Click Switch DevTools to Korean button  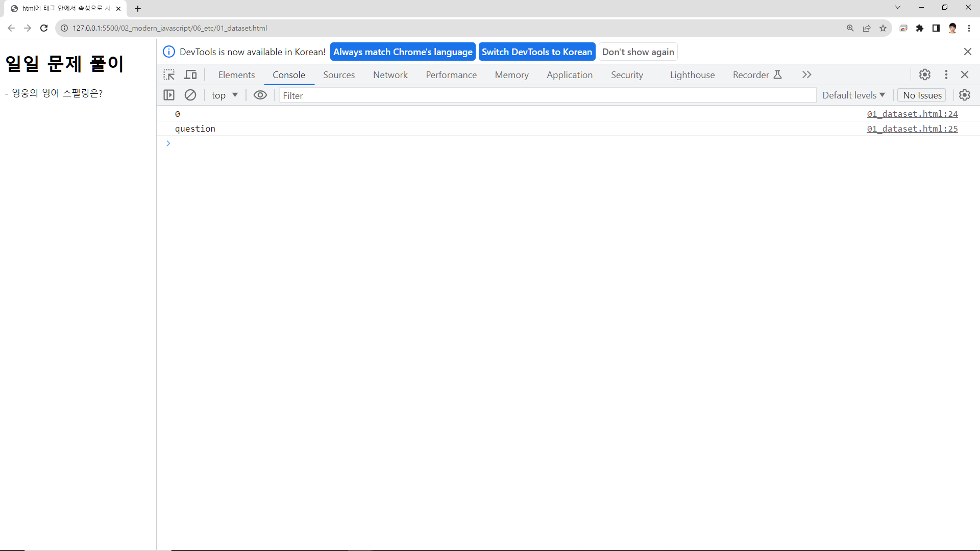point(536,52)
